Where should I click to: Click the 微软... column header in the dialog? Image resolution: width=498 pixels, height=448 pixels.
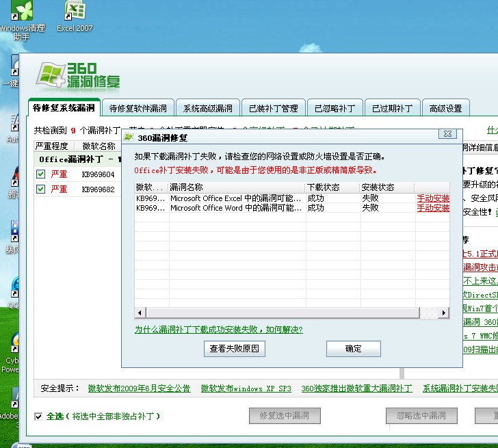click(152, 187)
